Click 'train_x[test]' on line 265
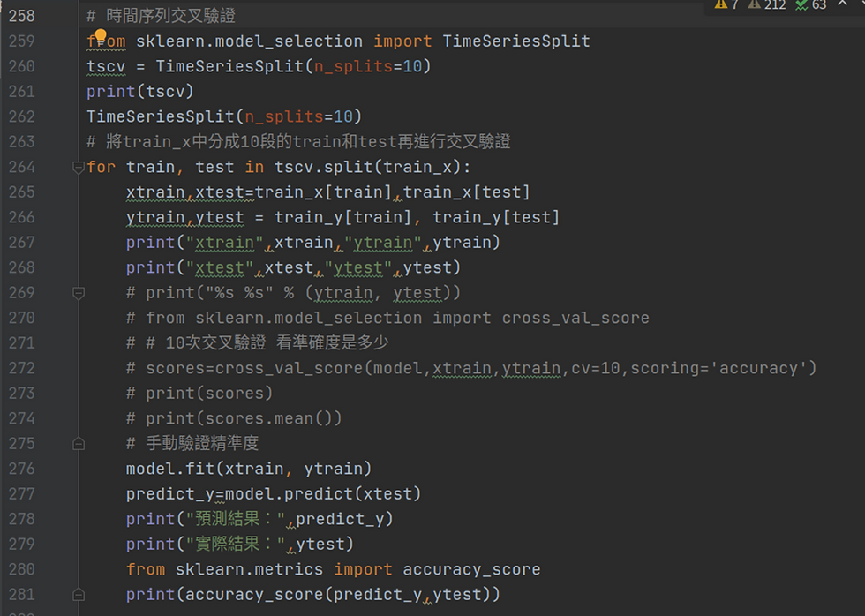The image size is (865, 616). [467, 192]
